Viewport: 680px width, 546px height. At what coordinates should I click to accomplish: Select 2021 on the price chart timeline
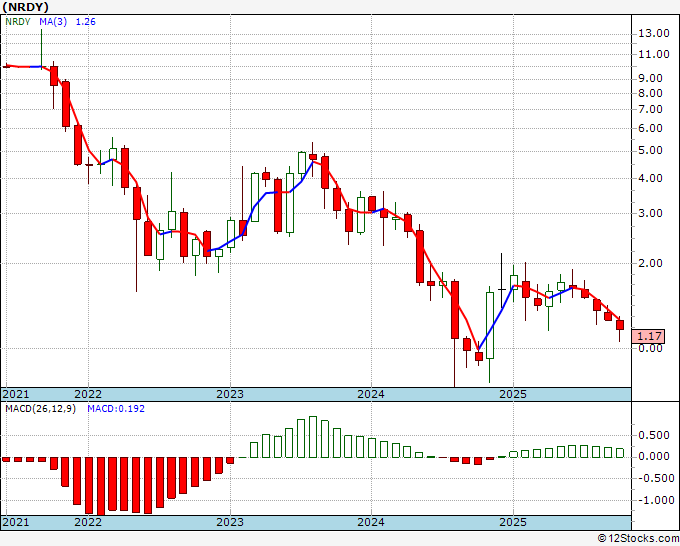tap(16, 394)
